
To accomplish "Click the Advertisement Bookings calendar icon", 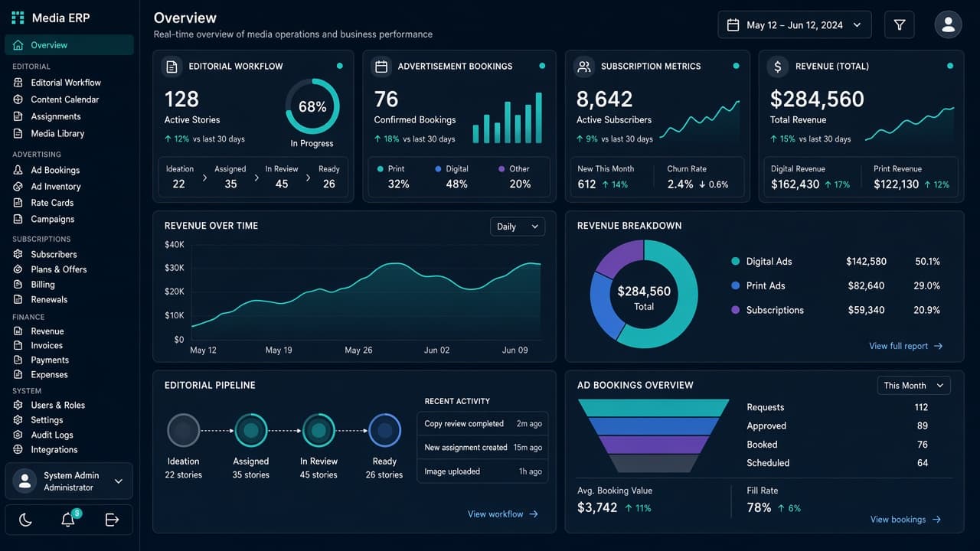I will (x=381, y=67).
